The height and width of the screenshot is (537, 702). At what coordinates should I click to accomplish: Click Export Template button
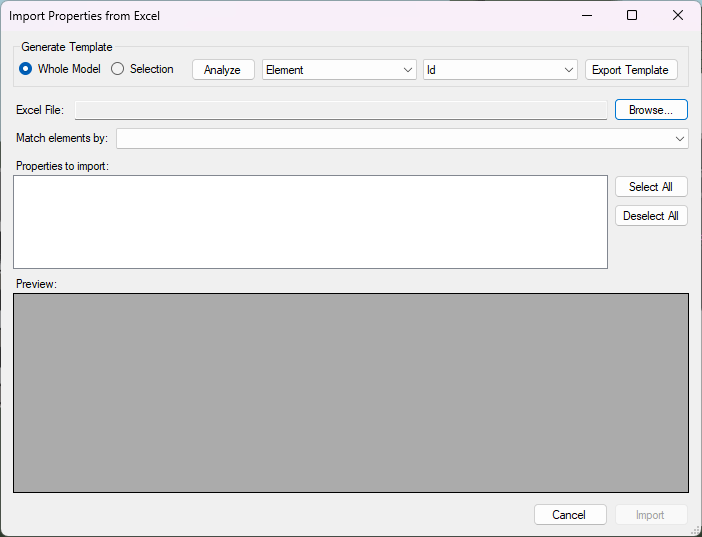pos(631,70)
